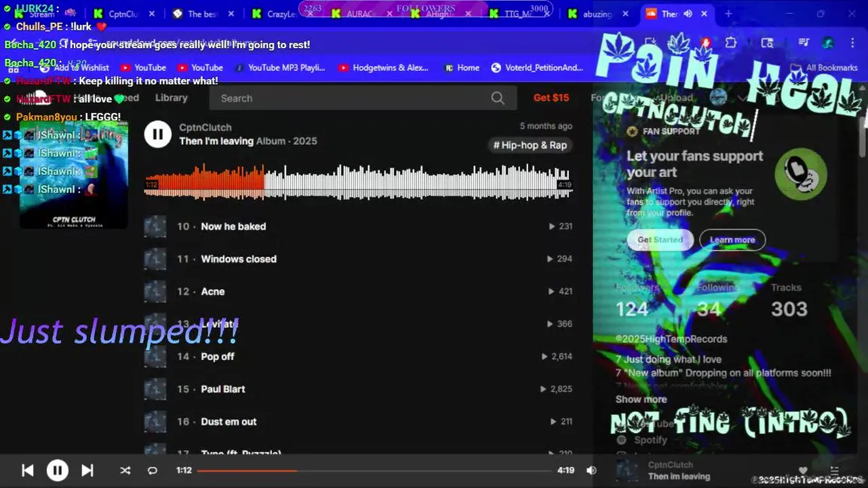Click the 2,825 play count of Paul Blart
Image resolution: width=868 pixels, height=488 pixels.
pyautogui.click(x=556, y=389)
